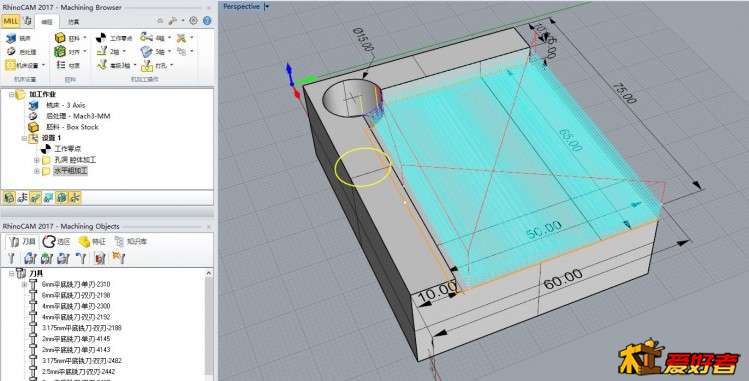
Task: Collapse the Setup 1 tree node
Action: pos(24,138)
